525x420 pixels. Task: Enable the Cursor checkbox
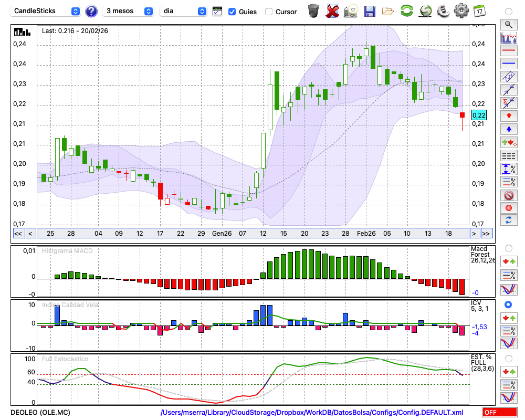pyautogui.click(x=269, y=12)
